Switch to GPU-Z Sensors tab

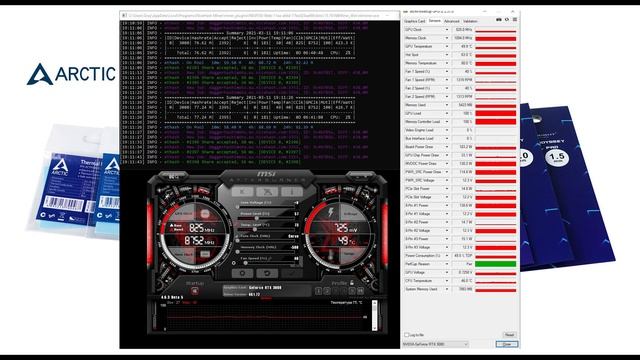434,21
